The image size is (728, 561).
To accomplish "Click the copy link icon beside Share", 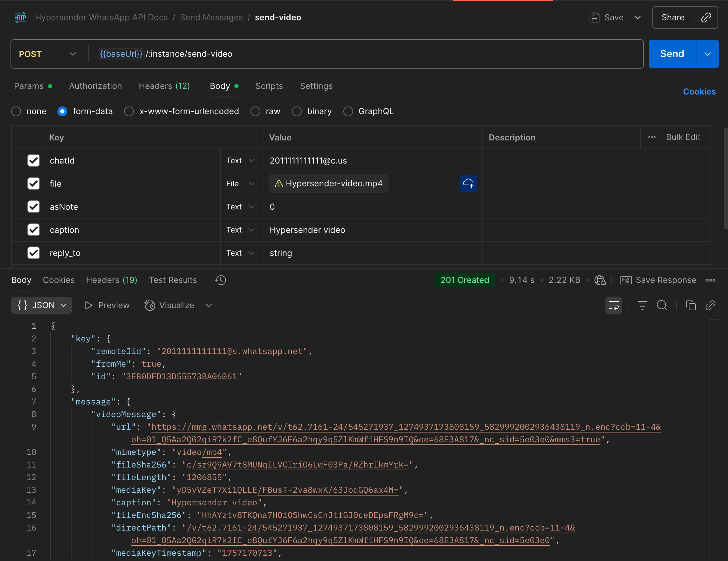I will click(x=706, y=18).
